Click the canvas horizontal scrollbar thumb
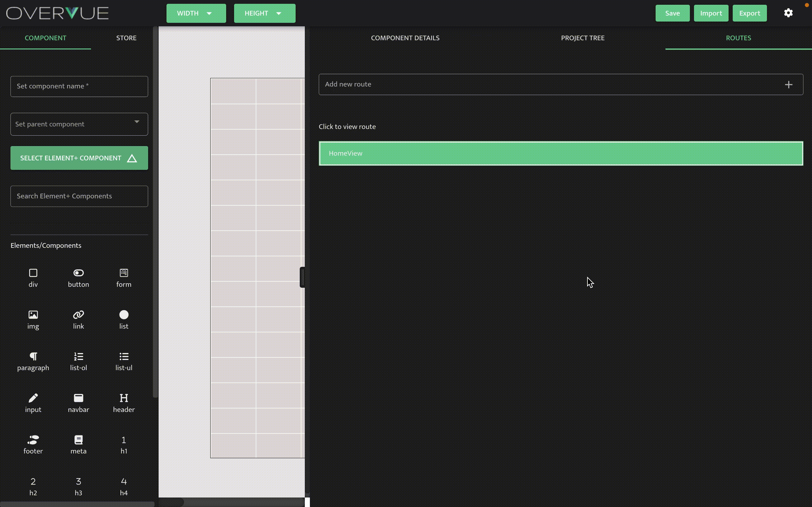Viewport: 812px width, 507px height. point(171,502)
